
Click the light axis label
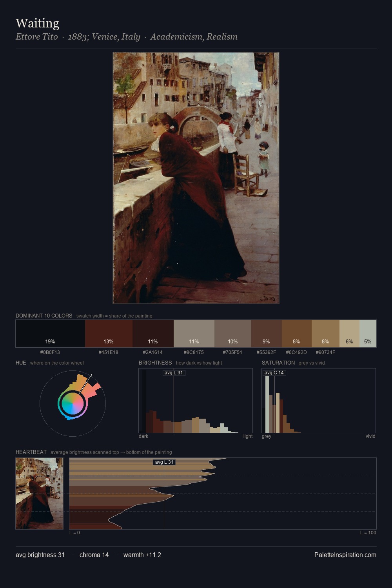(x=248, y=436)
